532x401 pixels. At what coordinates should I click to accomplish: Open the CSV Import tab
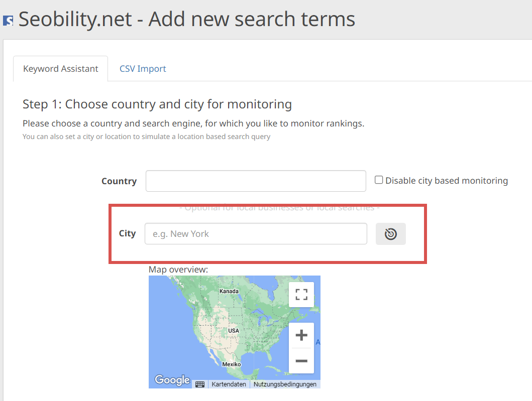coord(143,69)
